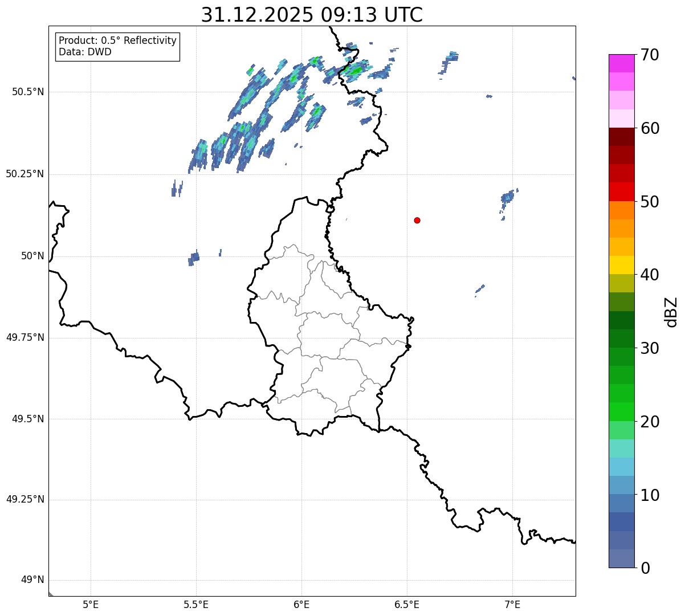Click the bright red colorbar segment above 50
The width and height of the screenshot is (685, 616).
pos(621,191)
